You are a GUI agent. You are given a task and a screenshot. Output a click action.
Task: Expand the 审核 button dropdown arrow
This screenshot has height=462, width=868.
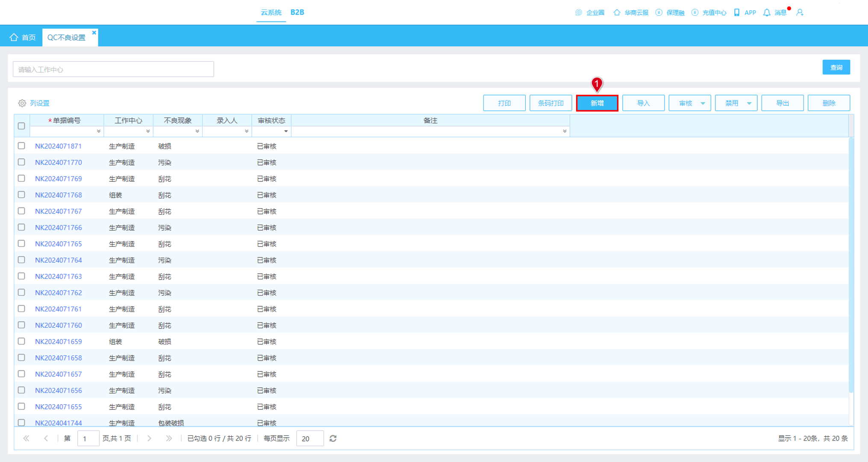pyautogui.click(x=703, y=104)
